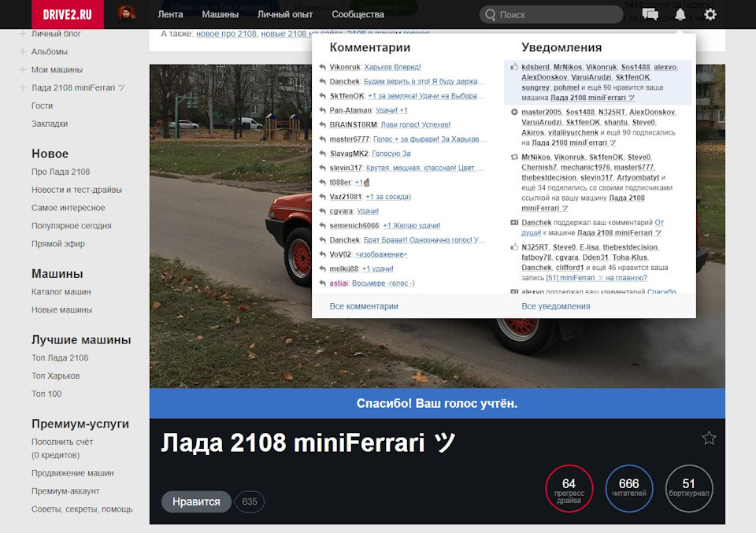The image size is (756, 533).
Task: Expand Мои машины plus in sidebar
Action: coord(22,69)
